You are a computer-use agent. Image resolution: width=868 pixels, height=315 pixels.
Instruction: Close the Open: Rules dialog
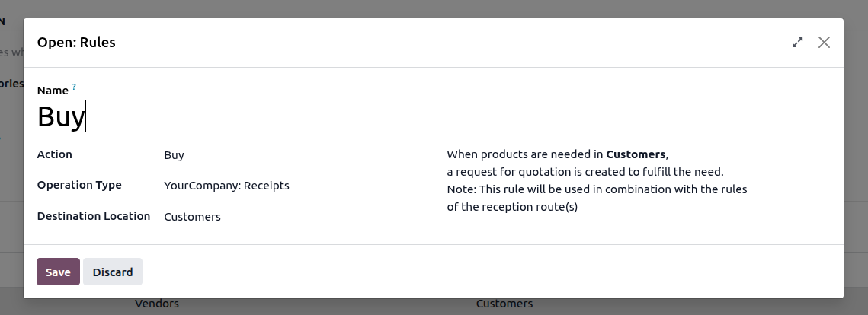[x=824, y=43]
